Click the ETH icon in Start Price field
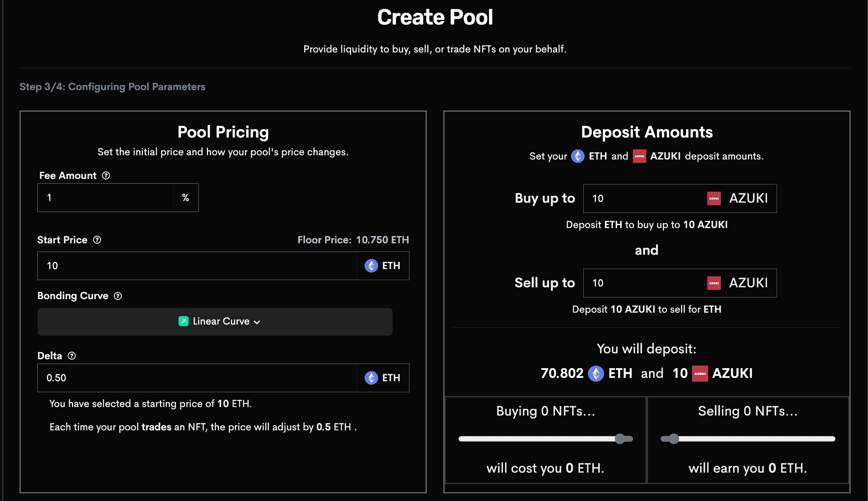This screenshot has width=868, height=501. pos(371,266)
